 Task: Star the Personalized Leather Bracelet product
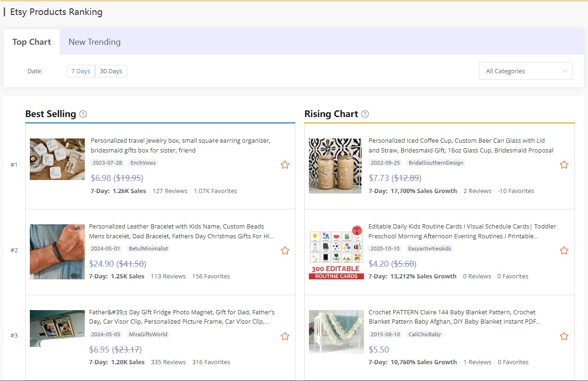(x=285, y=250)
